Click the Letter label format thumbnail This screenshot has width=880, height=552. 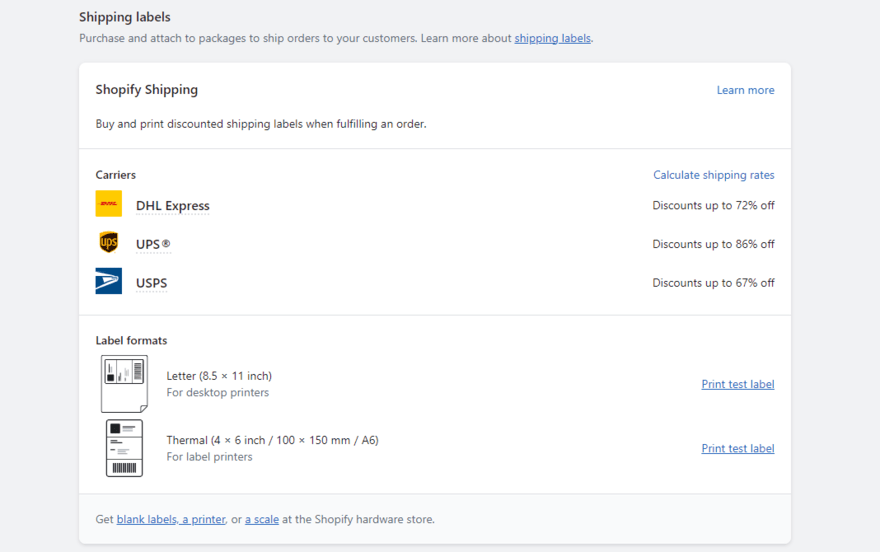click(124, 384)
